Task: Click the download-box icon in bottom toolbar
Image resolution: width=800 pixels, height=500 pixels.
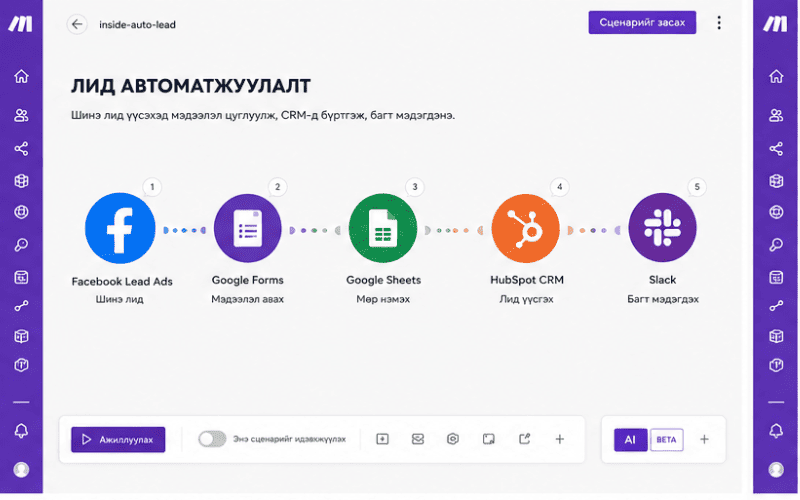Action: (x=382, y=439)
